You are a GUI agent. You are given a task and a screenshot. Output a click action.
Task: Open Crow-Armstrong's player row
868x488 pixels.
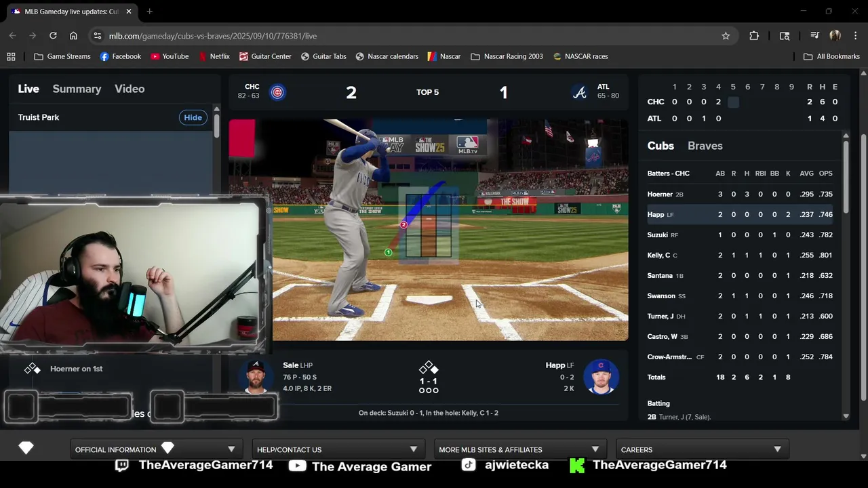pyautogui.click(x=739, y=357)
